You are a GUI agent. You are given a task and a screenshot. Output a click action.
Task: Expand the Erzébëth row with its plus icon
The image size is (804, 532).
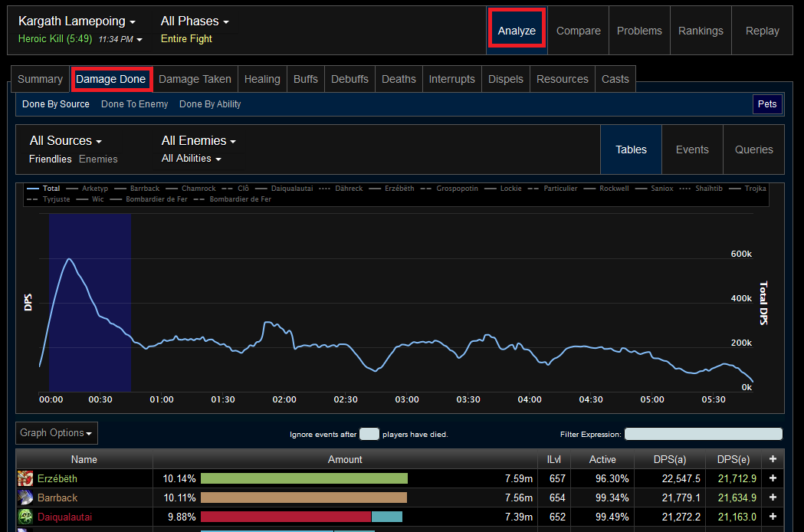tap(773, 478)
